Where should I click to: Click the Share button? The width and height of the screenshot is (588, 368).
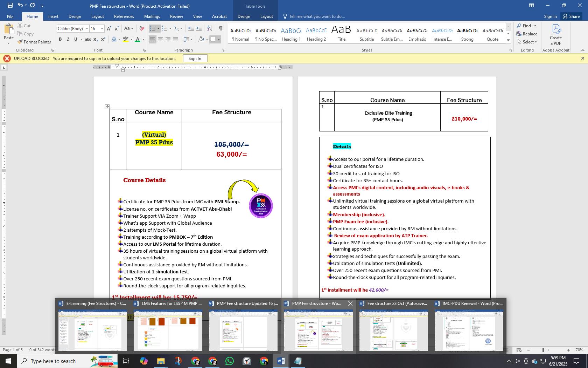[x=571, y=16]
